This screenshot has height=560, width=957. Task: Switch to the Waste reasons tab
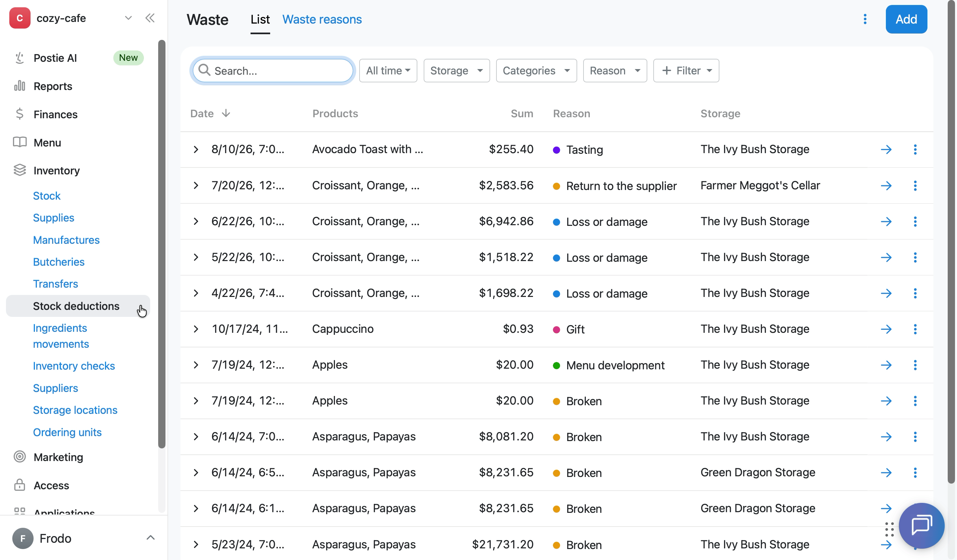322,19
